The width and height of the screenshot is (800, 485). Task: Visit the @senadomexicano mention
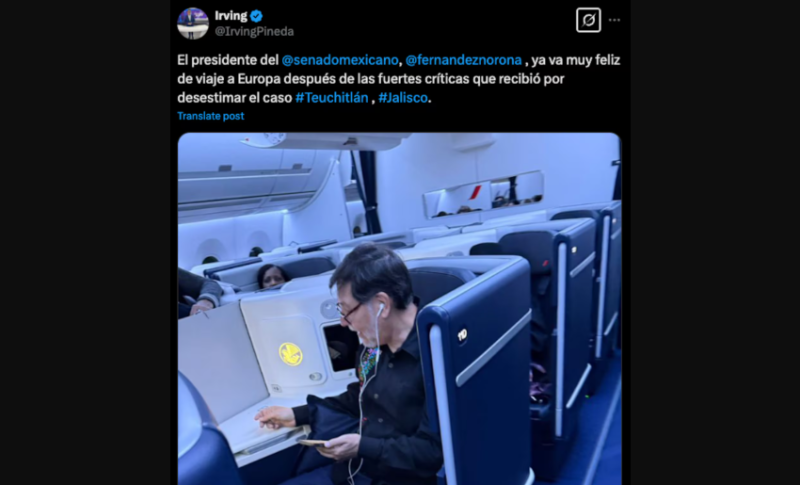pos(340,60)
